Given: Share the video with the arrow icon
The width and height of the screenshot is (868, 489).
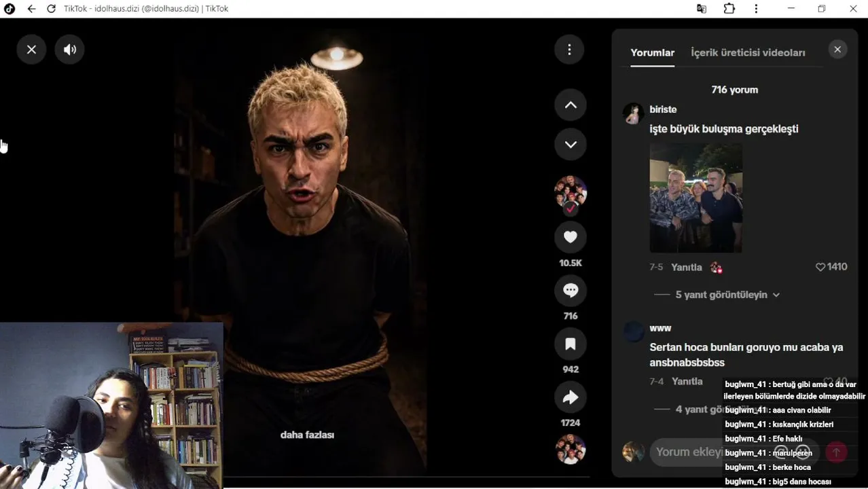Looking at the screenshot, I should tap(571, 397).
